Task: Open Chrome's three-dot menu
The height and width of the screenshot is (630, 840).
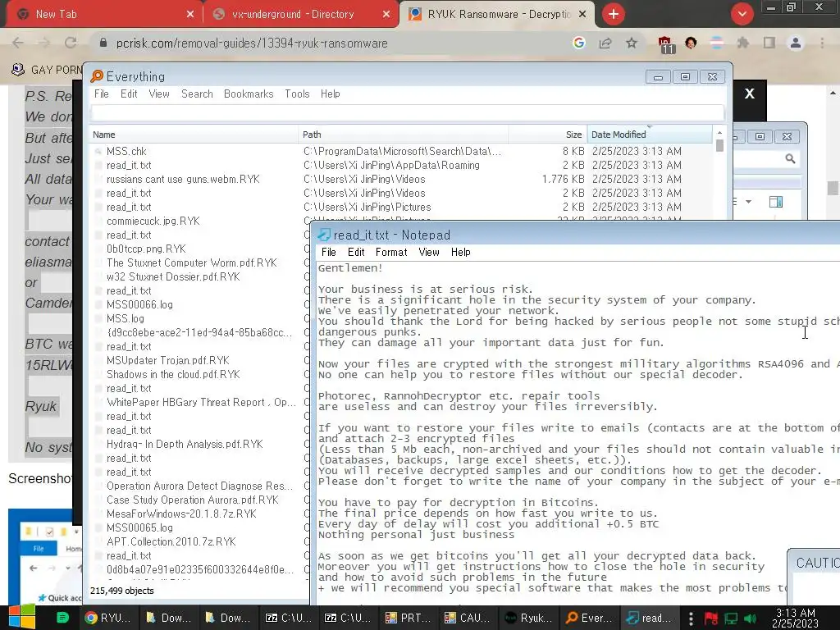Action: click(822, 43)
